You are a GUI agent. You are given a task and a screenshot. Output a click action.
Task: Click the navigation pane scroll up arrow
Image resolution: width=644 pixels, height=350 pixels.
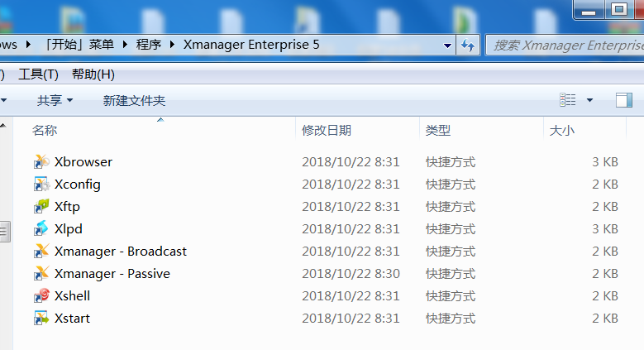3,126
